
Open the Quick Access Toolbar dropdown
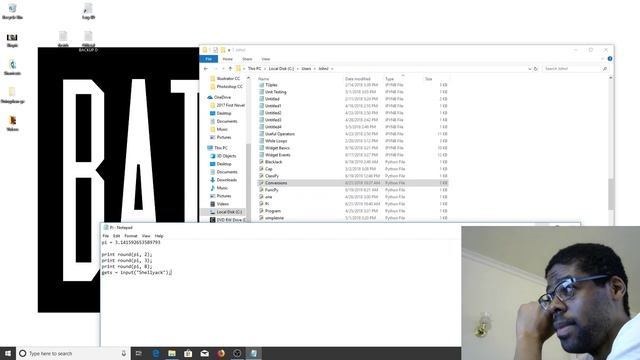229,50
